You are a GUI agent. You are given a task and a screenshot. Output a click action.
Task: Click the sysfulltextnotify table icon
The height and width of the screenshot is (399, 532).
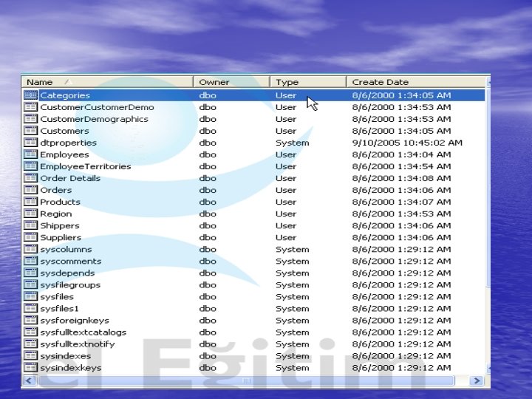[x=30, y=344]
